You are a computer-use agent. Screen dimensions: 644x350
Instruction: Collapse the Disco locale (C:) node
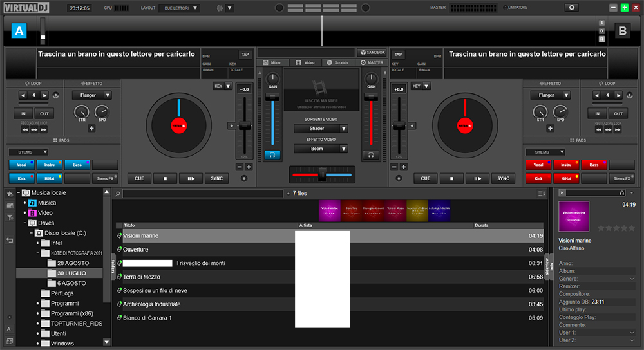point(32,233)
